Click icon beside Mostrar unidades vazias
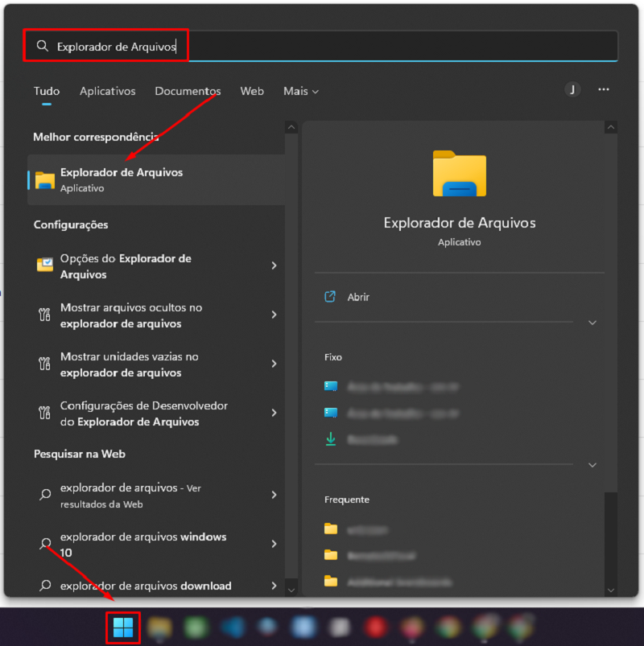Image resolution: width=644 pixels, height=646 pixels. point(44,364)
